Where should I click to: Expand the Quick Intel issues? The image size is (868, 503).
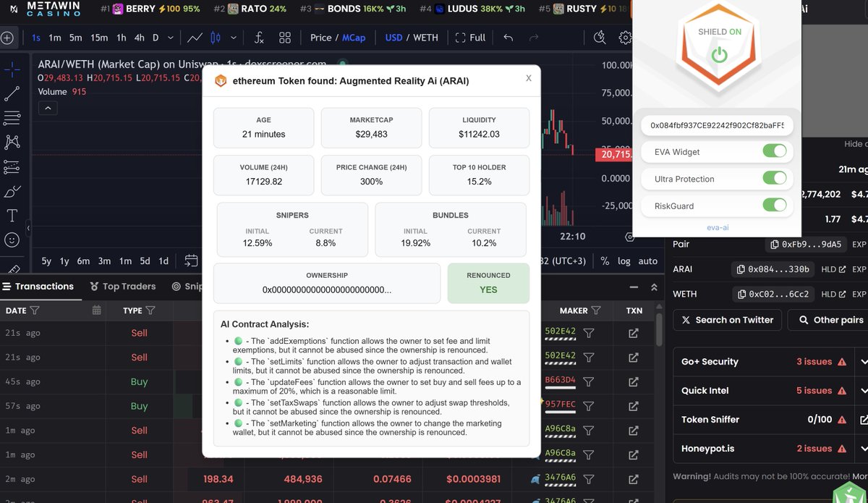click(x=864, y=391)
